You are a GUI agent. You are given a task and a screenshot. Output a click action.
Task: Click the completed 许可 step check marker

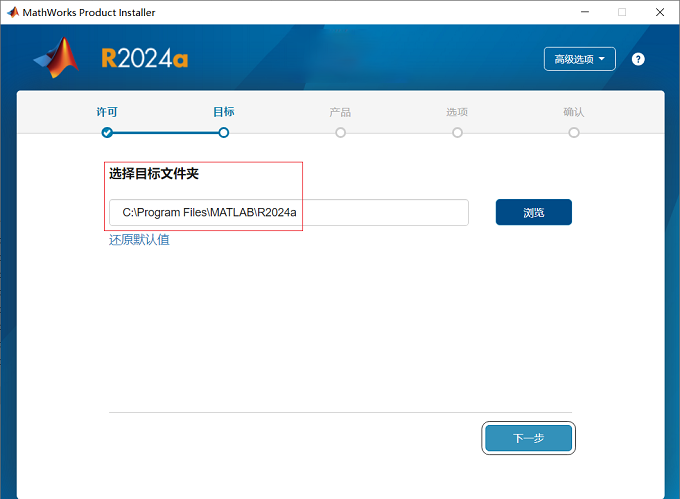click(x=107, y=133)
